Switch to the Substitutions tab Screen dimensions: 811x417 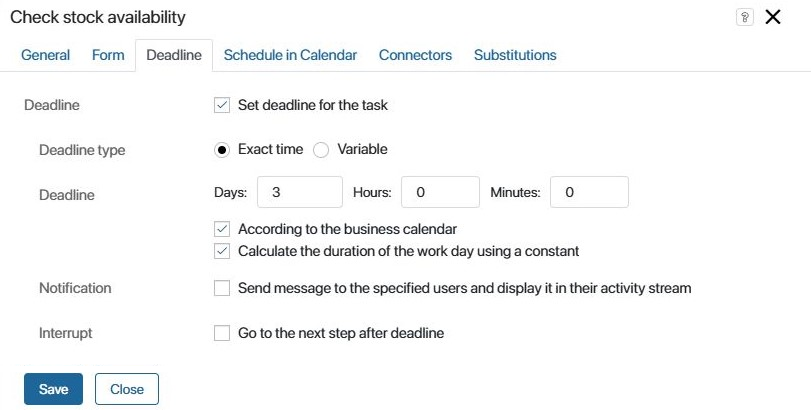515,55
